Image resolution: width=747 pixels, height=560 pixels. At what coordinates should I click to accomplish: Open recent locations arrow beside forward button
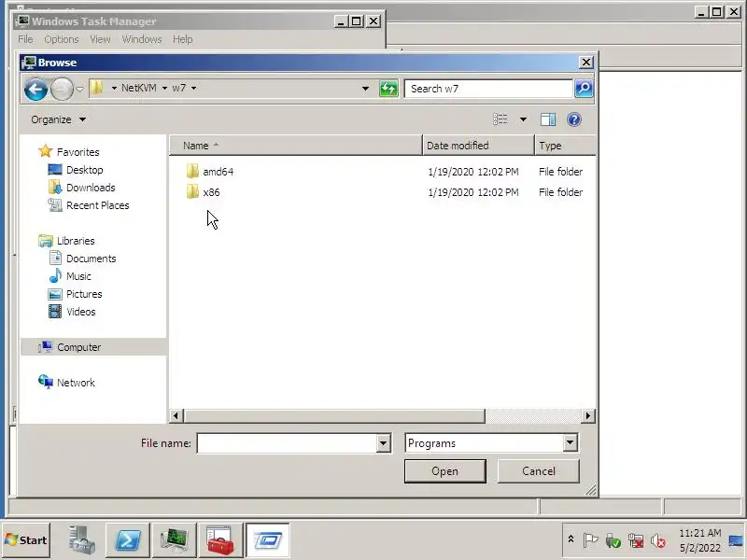79,89
